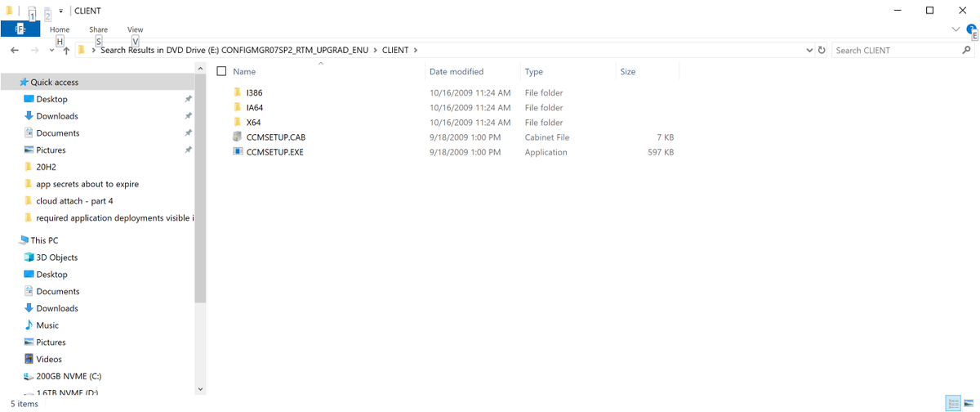Select Desktop under Quick access
980x412 pixels.
pyautogui.click(x=51, y=99)
